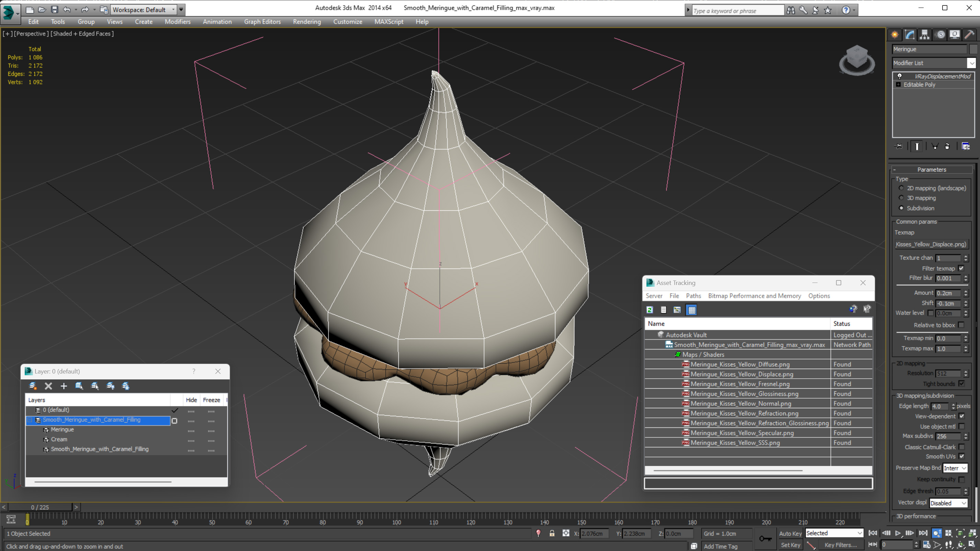
Task: Click the Set Keys large key icon
Action: pos(765,538)
